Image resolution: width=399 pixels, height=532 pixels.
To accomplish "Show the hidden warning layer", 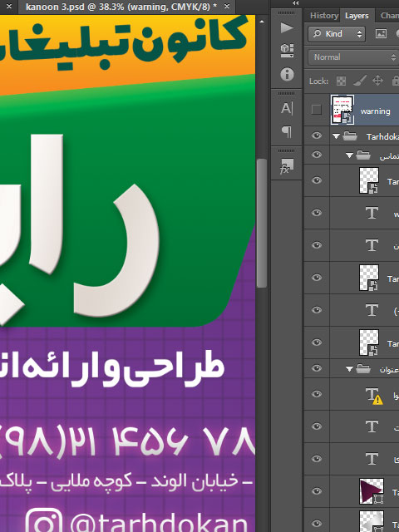I will coord(317,110).
